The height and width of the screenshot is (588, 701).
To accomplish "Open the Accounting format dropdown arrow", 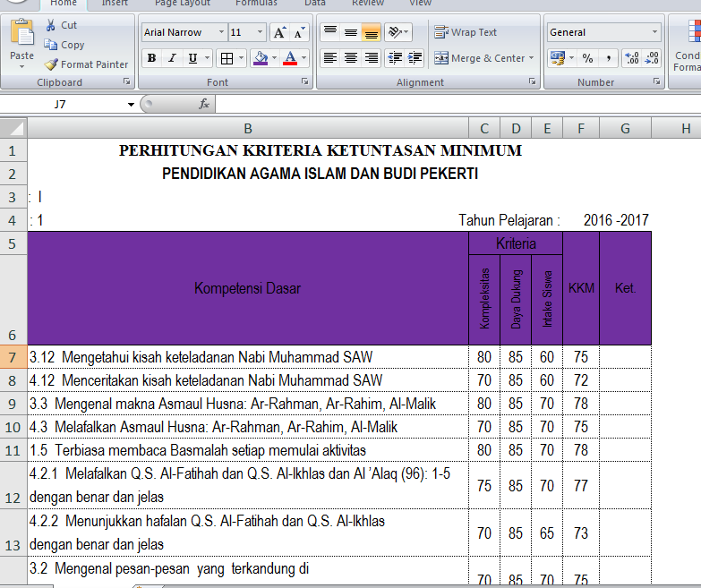I will 572,58.
